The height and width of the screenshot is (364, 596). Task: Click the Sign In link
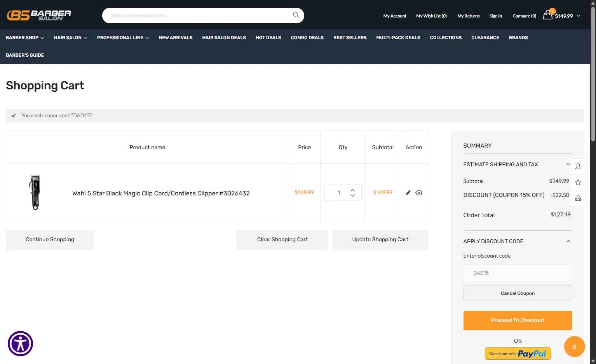pos(496,16)
